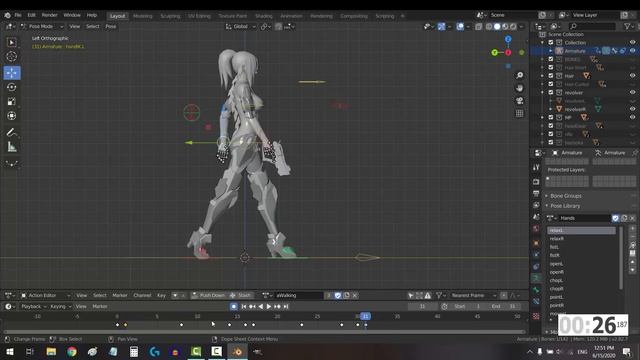Open the Render menu
The width and height of the screenshot is (640, 360).
pos(49,16)
